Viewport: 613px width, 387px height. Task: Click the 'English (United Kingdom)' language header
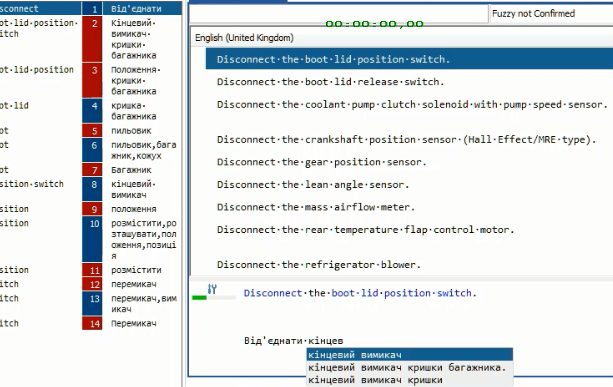[244, 38]
